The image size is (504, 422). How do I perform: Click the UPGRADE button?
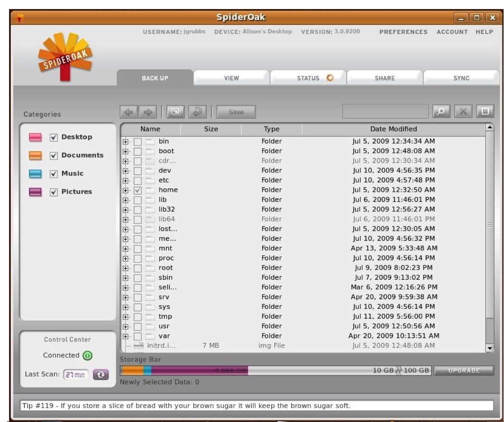point(464,370)
